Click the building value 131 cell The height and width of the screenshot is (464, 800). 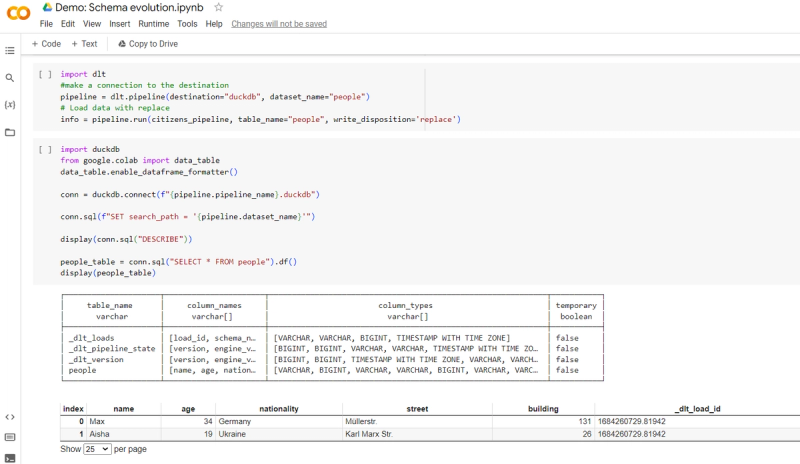543,422
